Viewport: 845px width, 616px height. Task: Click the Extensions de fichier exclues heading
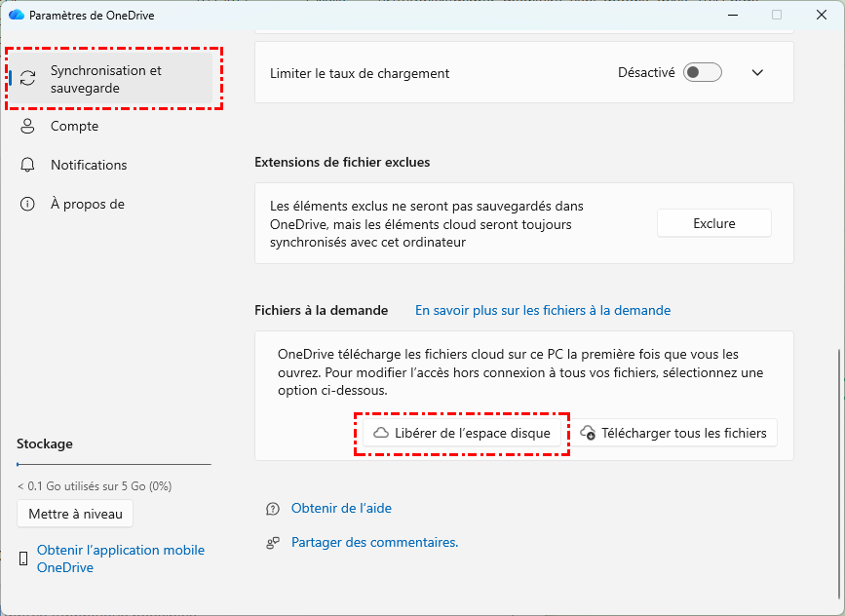coord(342,162)
